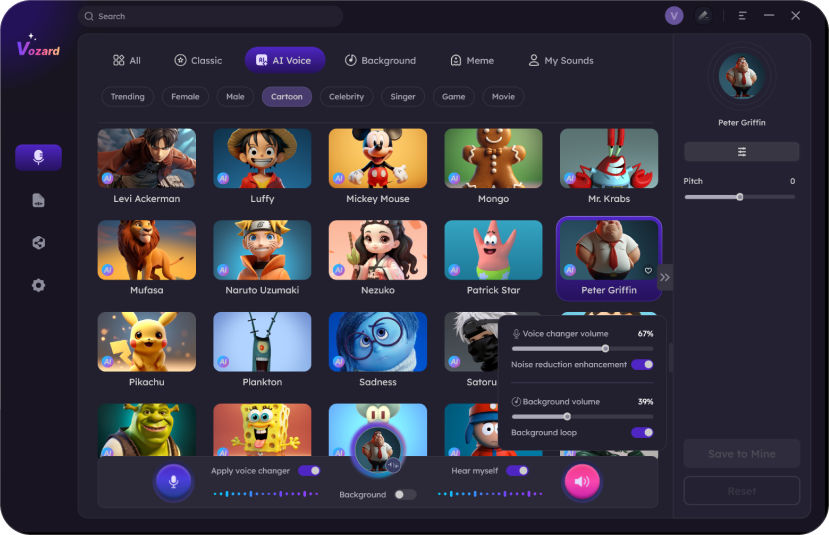Filter by Trending
The width and height of the screenshot is (829, 535).
127,97
